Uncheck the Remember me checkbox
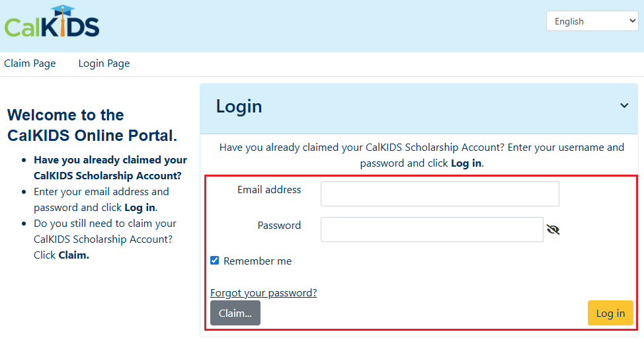This screenshot has width=644, height=340. click(215, 261)
